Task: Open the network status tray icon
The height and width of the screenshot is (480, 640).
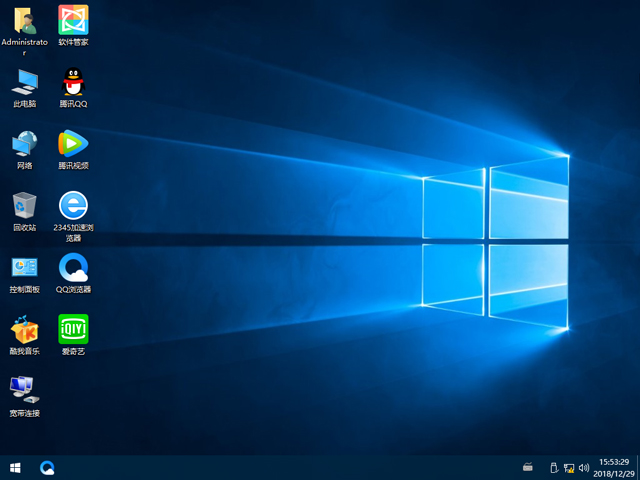Action: pos(569,467)
